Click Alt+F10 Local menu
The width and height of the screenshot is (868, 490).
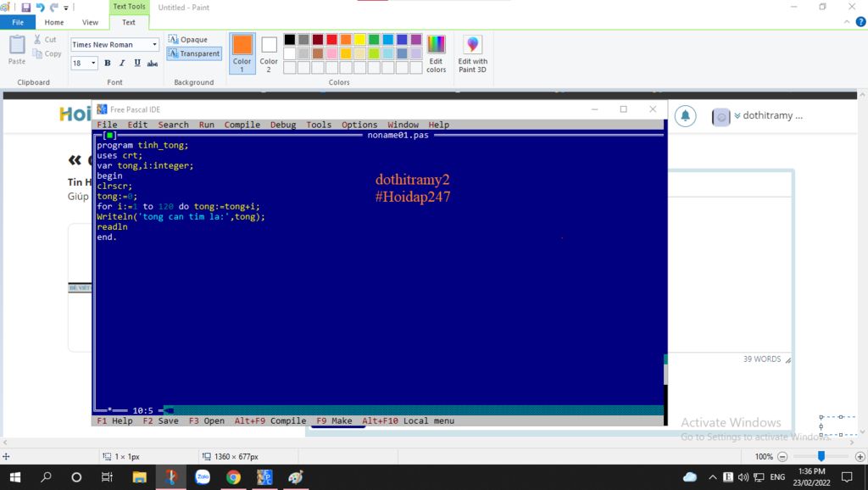pyautogui.click(x=408, y=420)
